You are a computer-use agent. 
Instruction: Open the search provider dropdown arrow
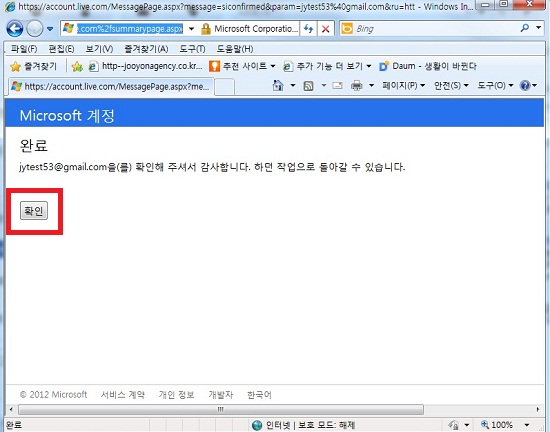tap(538, 28)
